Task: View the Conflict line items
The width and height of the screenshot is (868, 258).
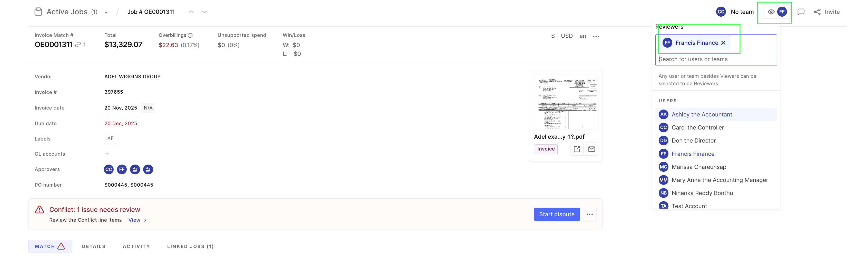Action: pyautogui.click(x=134, y=220)
